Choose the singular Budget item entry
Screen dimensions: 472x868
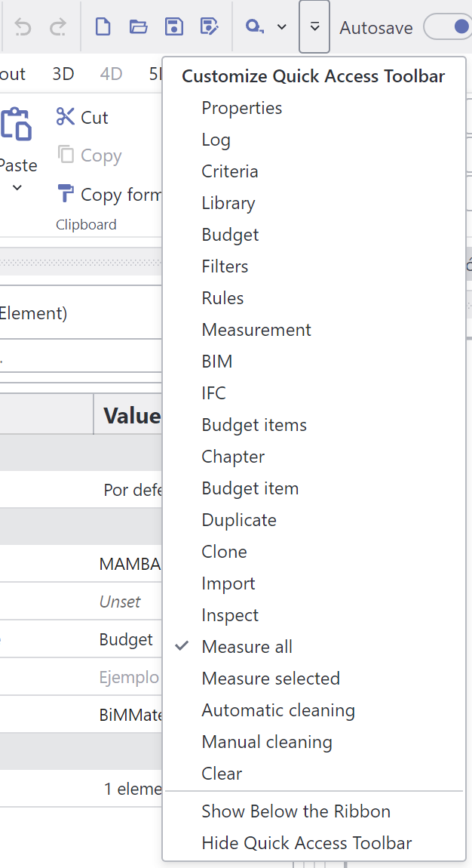314,488
